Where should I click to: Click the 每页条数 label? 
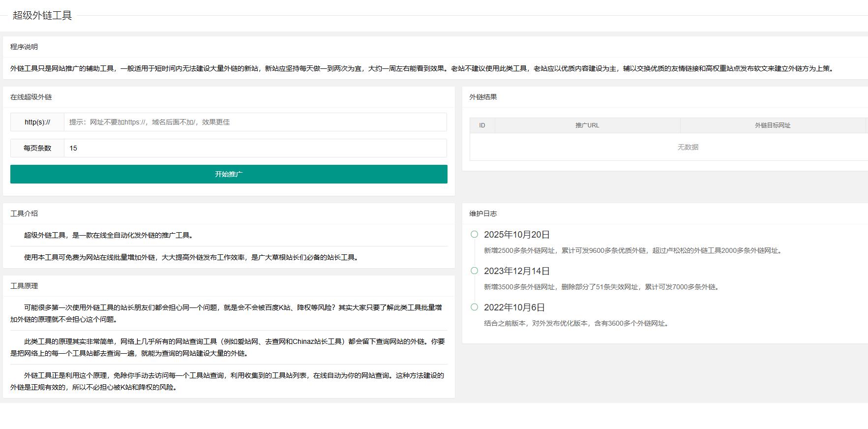(37, 148)
